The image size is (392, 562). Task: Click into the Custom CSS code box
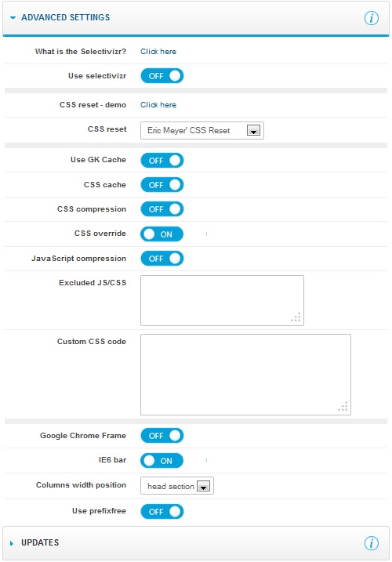pos(245,375)
